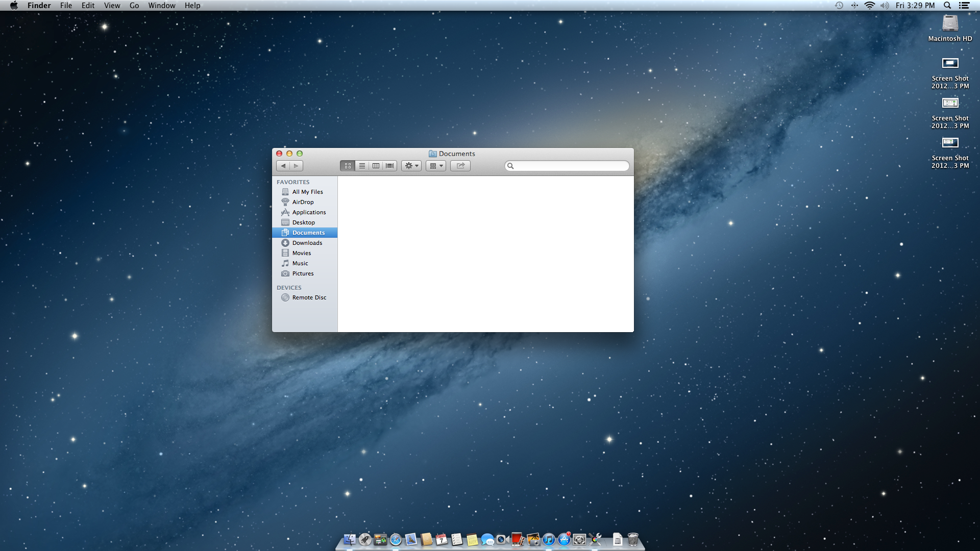Open Notification Center from menu bar
Image resolution: width=980 pixels, height=551 pixels.
(964, 6)
